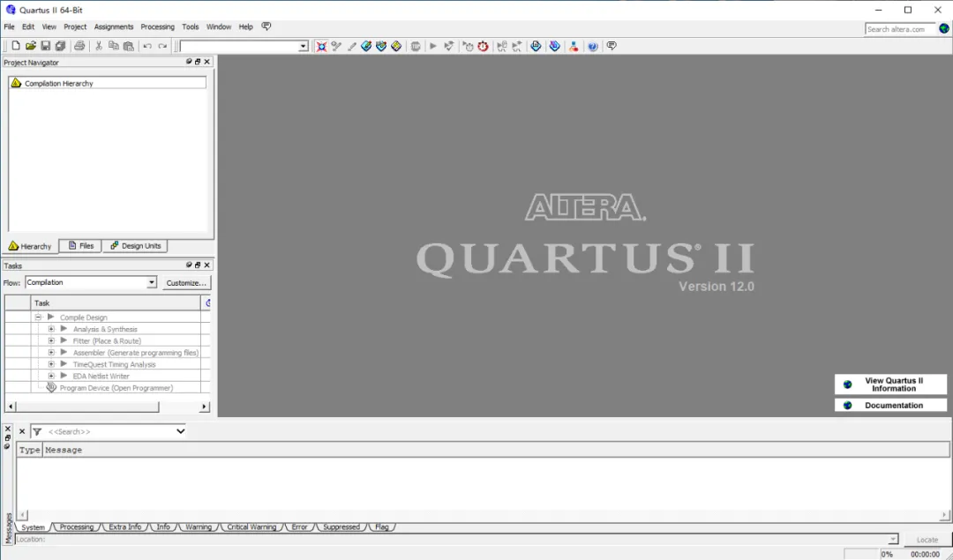The image size is (953, 560).
Task: Click the Print toolbar icon
Action: coord(79,46)
